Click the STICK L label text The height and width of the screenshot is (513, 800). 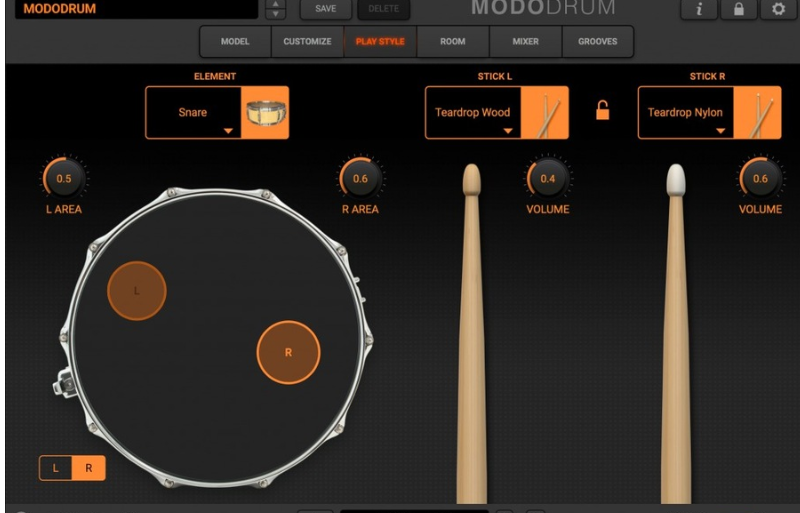pos(494,76)
